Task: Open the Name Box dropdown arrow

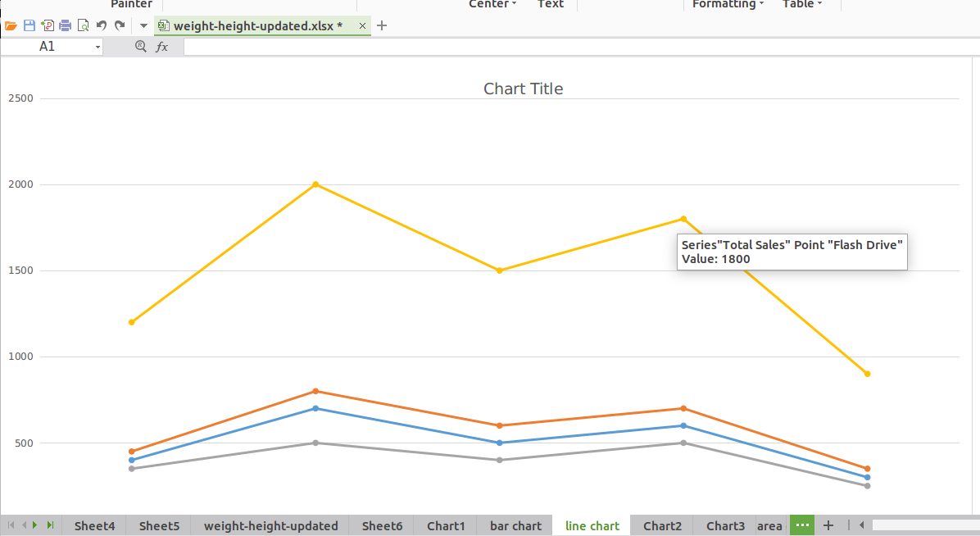Action: click(x=98, y=47)
